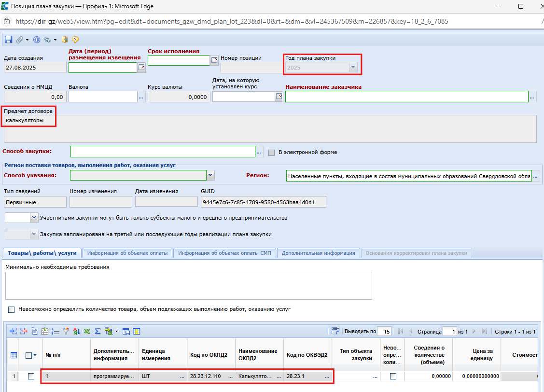Click the Наименование заказчика input field
The image size is (544, 392).
pos(406,97)
